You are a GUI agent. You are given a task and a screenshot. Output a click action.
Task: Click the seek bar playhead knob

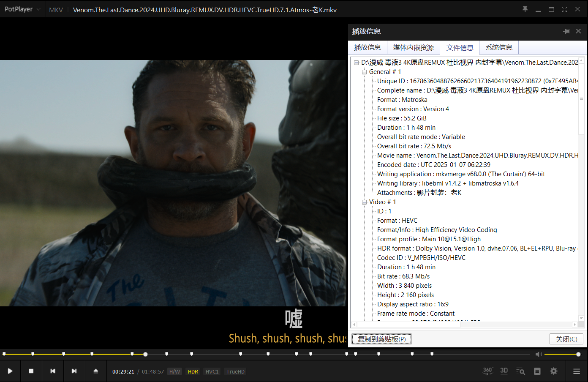click(x=145, y=354)
